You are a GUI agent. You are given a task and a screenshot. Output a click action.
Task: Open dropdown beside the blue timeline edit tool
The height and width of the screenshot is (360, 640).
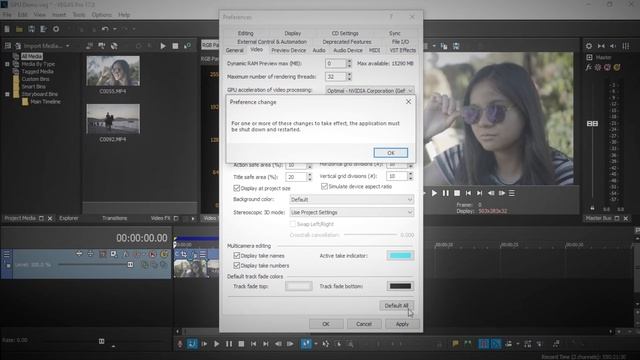(x=316, y=344)
